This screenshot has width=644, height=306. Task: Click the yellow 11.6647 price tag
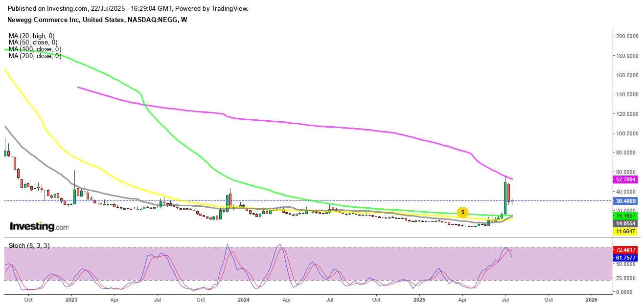[x=626, y=231]
